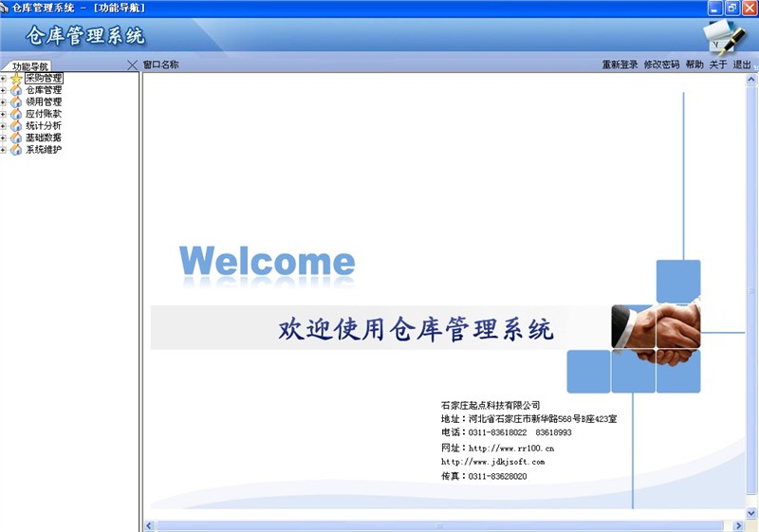Click the vertical scrollbar down arrow
The width and height of the screenshot is (759, 532).
pos(751,513)
